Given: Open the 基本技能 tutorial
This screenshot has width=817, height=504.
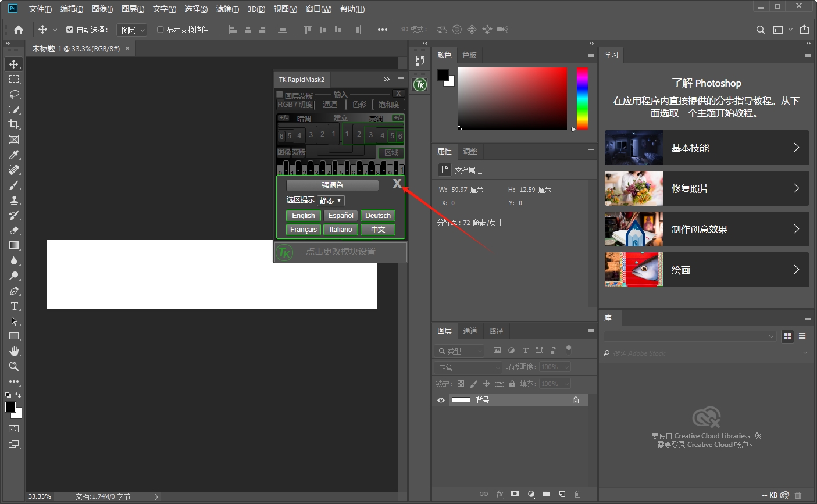Looking at the screenshot, I should 707,148.
